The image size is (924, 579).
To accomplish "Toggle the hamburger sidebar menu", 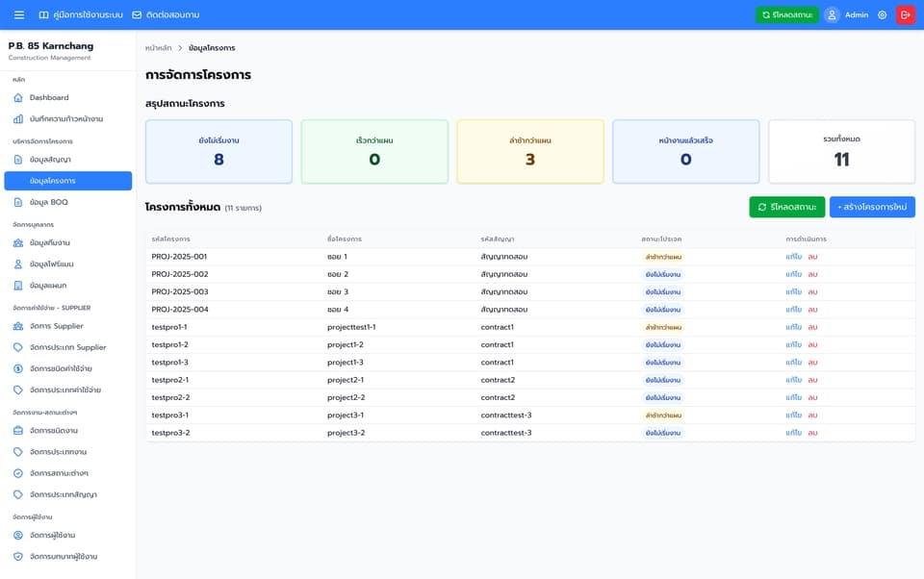I will (x=19, y=14).
